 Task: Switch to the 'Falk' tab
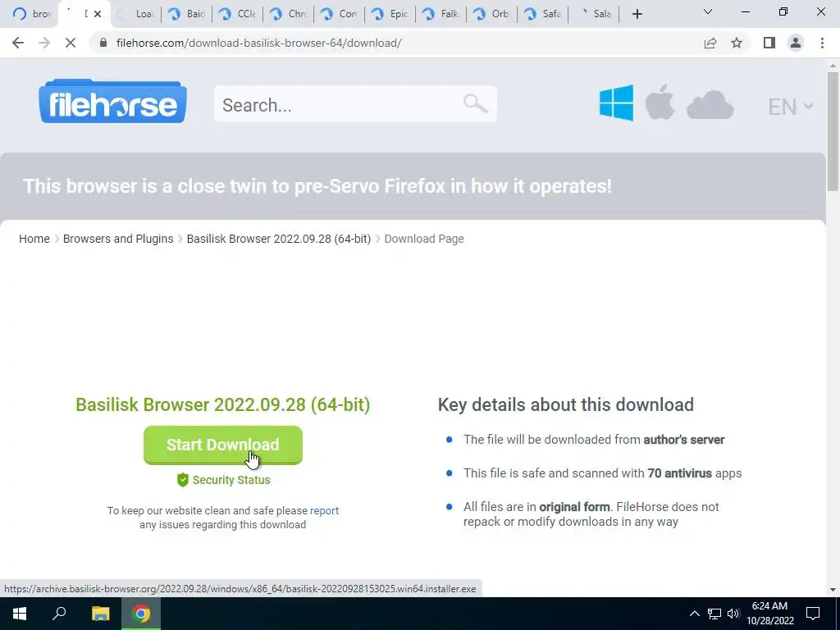[441, 14]
